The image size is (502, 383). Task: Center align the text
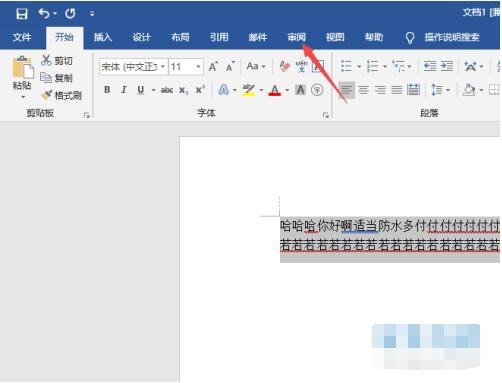[x=364, y=90]
